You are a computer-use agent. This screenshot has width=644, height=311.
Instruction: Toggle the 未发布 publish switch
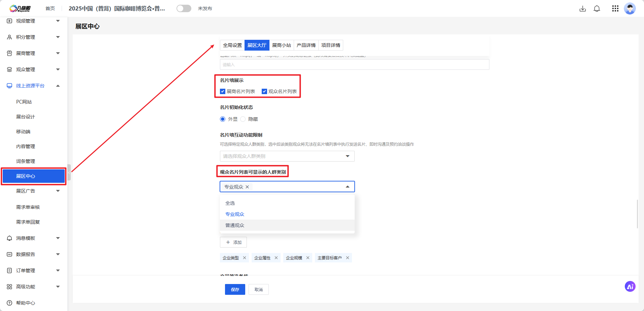point(184,8)
